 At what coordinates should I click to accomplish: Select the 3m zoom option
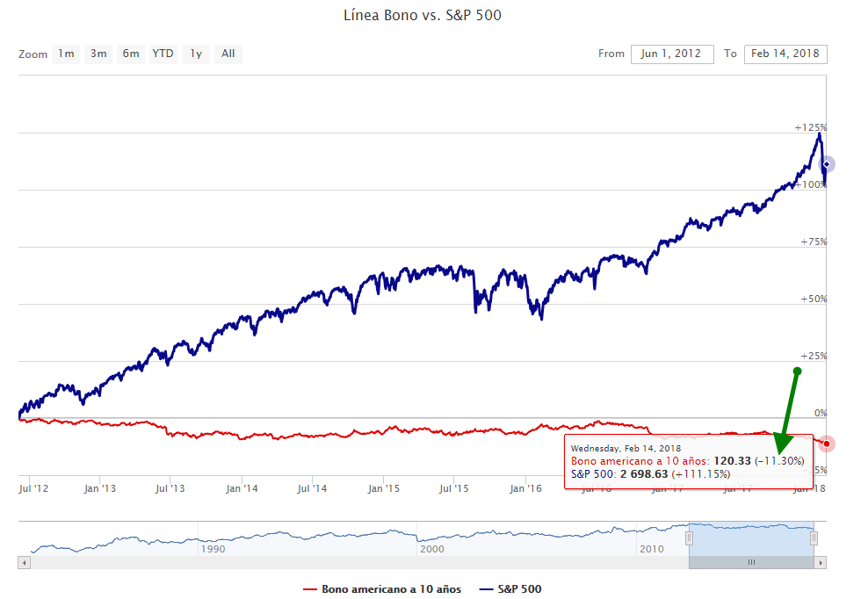(98, 54)
